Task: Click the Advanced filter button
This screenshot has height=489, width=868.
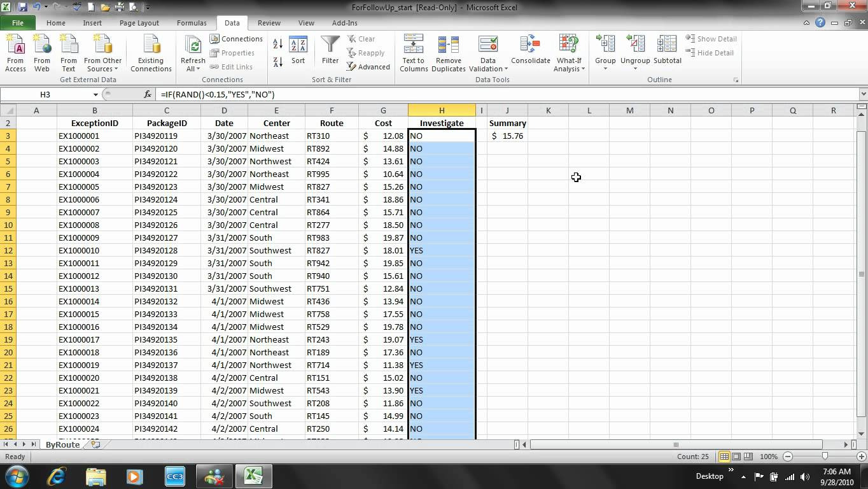Action: click(x=368, y=67)
